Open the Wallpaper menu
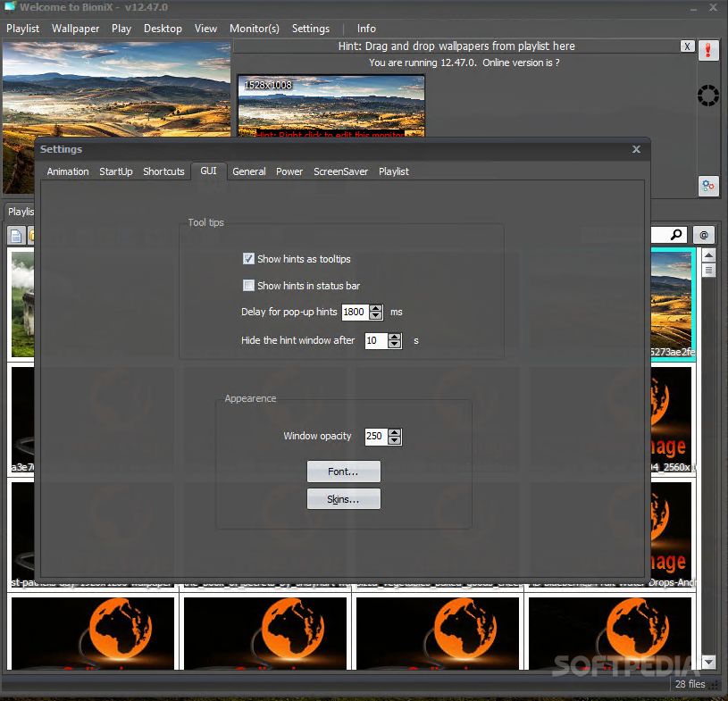The image size is (728, 701). pyautogui.click(x=76, y=29)
